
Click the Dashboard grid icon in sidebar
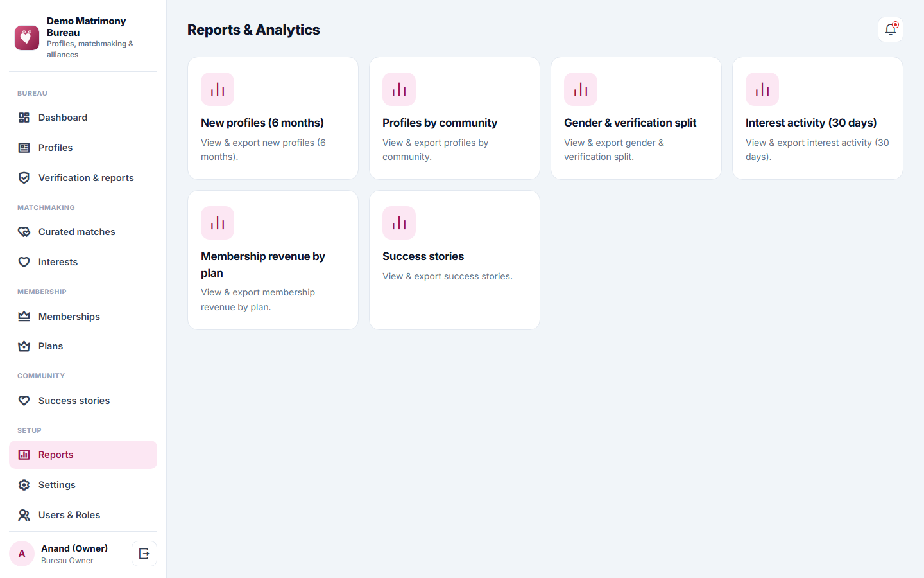(x=24, y=118)
